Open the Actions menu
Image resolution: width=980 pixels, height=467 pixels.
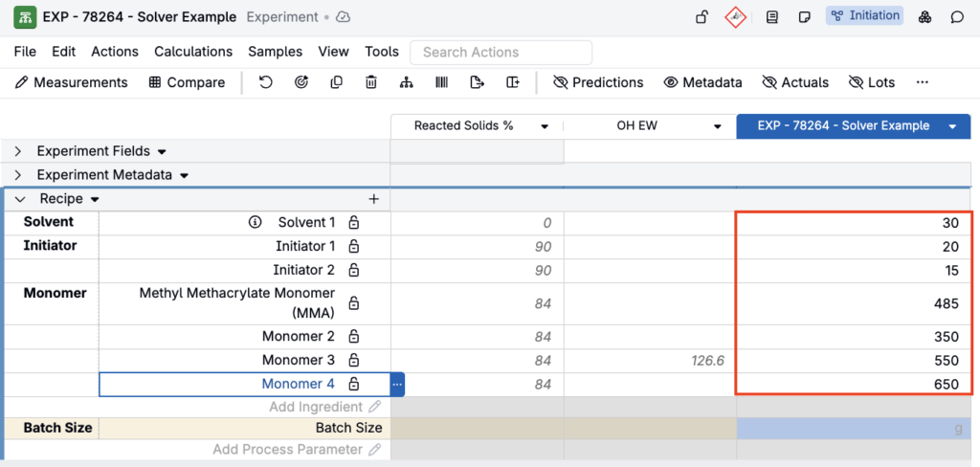pos(115,52)
